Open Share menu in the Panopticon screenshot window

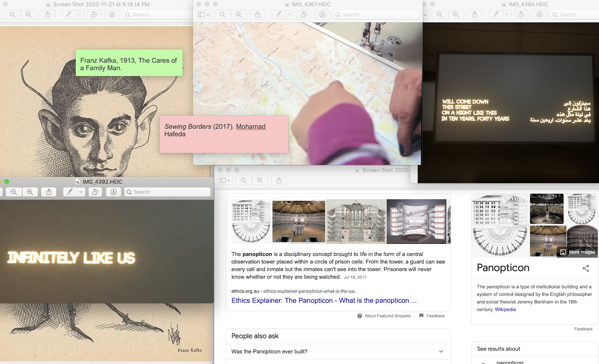tap(279, 180)
